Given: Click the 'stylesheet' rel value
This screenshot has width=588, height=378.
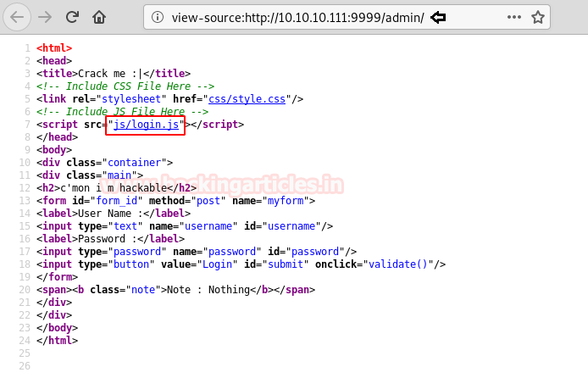Looking at the screenshot, I should [x=131, y=99].
